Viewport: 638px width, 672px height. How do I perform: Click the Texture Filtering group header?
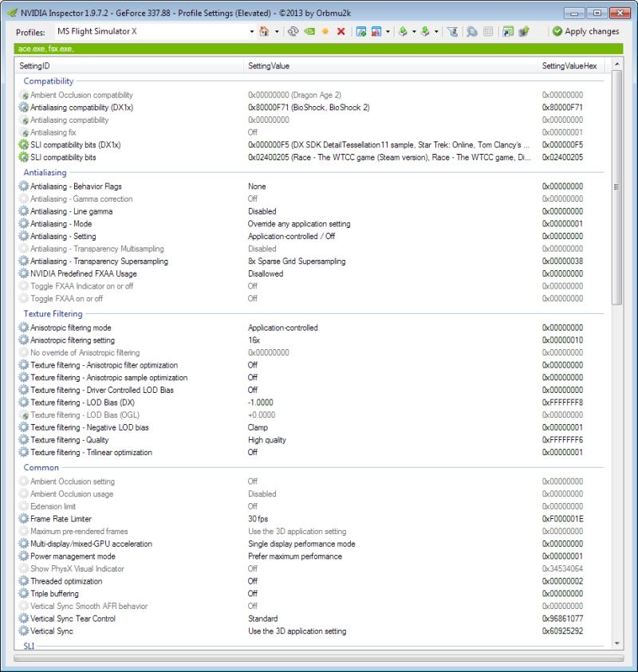tap(53, 314)
